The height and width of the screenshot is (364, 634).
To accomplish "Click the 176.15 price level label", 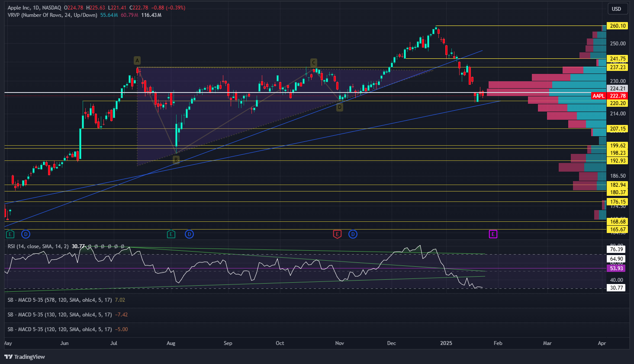I will 618,202.
